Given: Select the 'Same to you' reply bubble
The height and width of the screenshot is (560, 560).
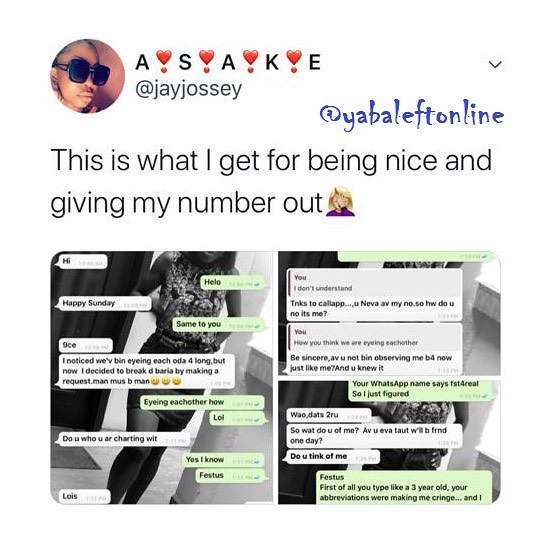Looking at the screenshot, I should pos(219,325).
